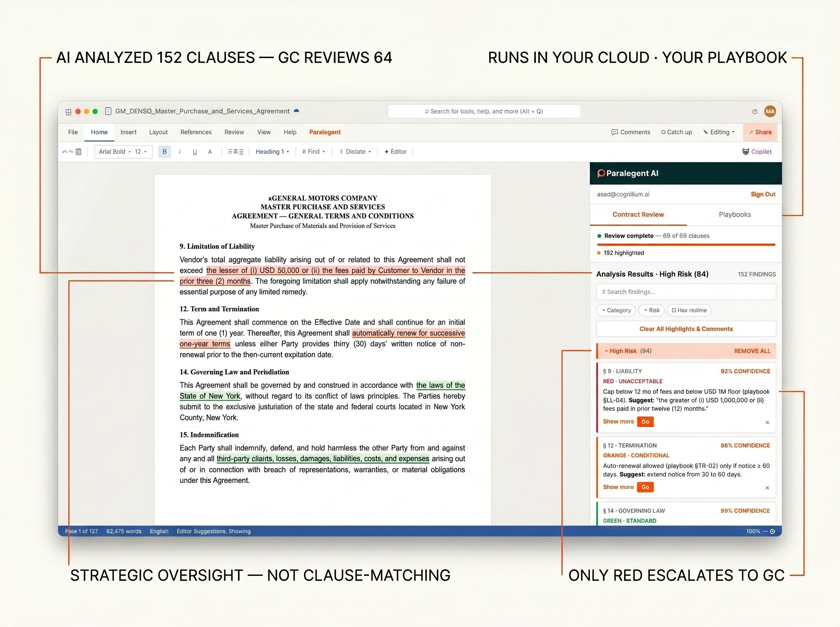This screenshot has width=840, height=627.
Task: Click the Paralegent AI logo icon
Action: pyautogui.click(x=601, y=174)
